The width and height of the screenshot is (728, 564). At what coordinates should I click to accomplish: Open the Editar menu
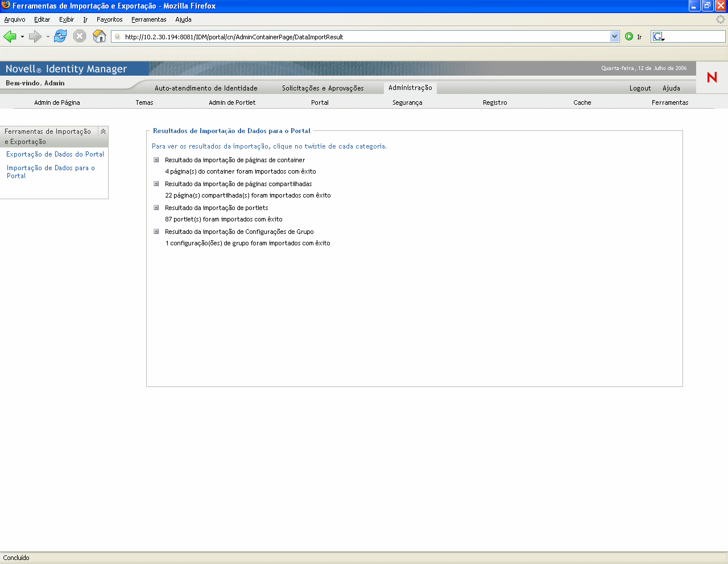(42, 19)
